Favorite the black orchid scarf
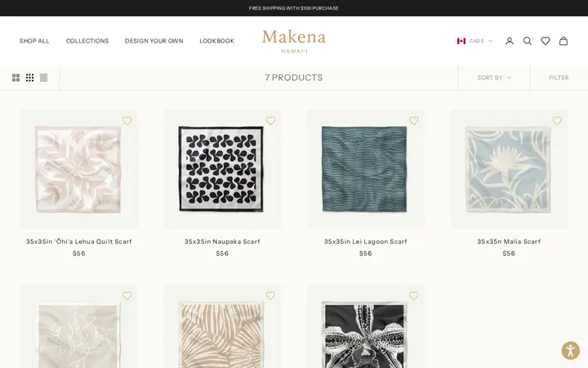Viewport: 588px width, 368px height. click(413, 296)
